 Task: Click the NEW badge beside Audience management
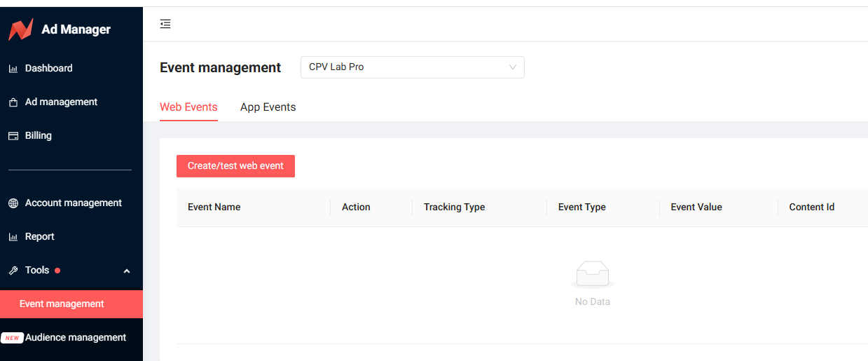click(12, 338)
